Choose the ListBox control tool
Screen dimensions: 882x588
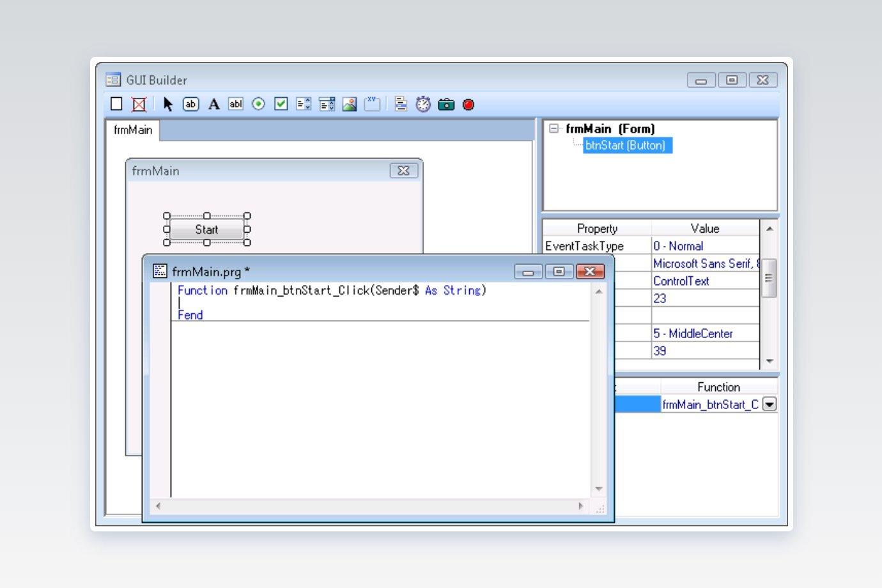[x=304, y=104]
